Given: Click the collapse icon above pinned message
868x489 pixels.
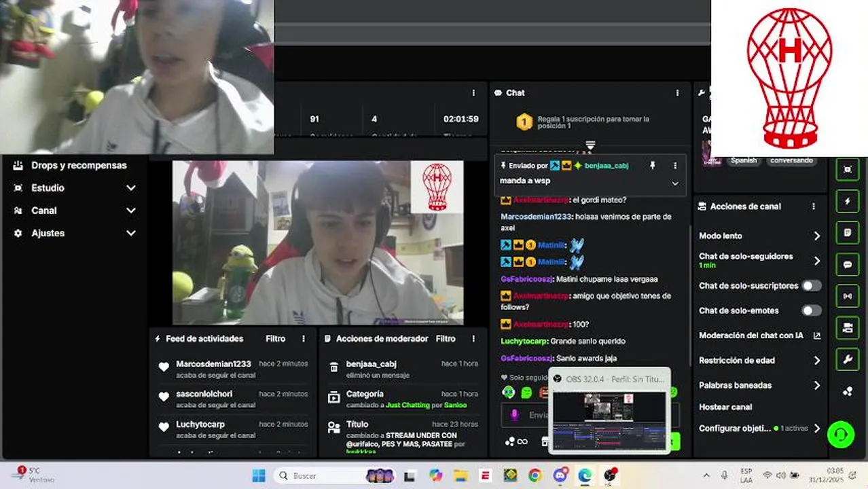Looking at the screenshot, I should click(x=590, y=145).
